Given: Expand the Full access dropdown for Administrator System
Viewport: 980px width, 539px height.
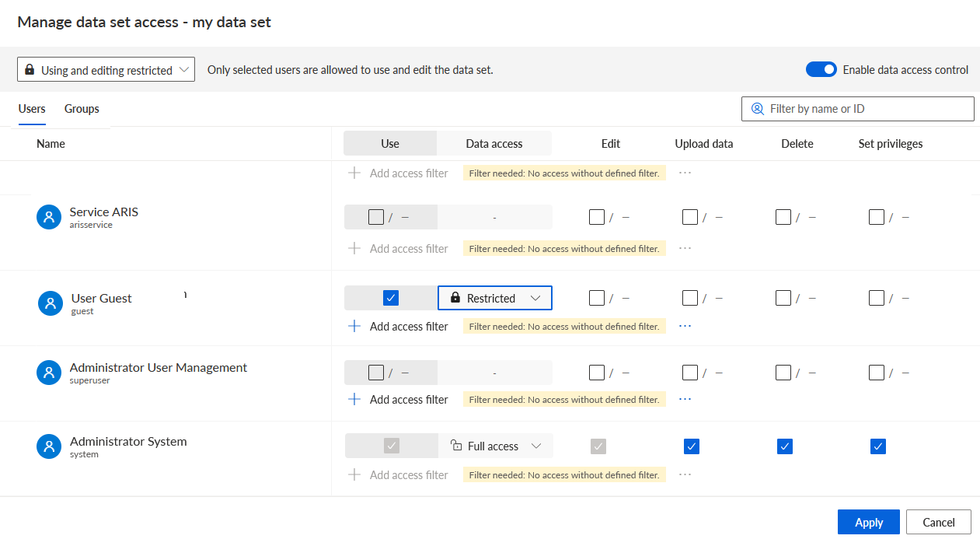Looking at the screenshot, I should pos(496,446).
